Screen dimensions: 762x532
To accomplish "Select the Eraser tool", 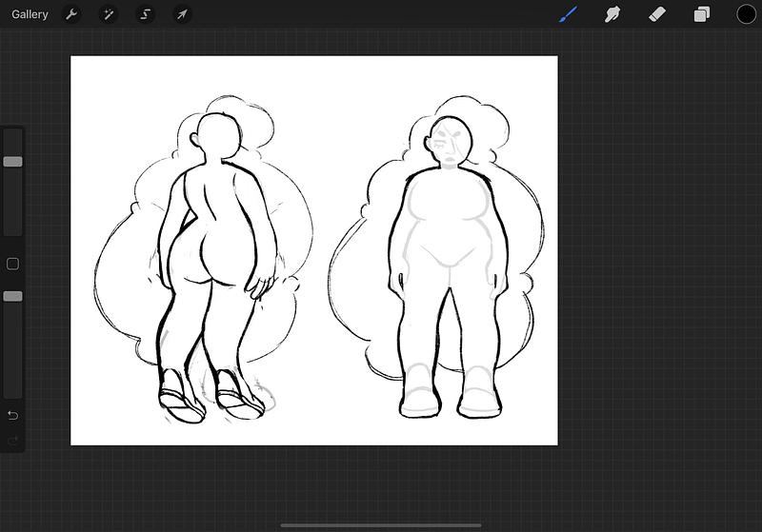I will coord(656,14).
